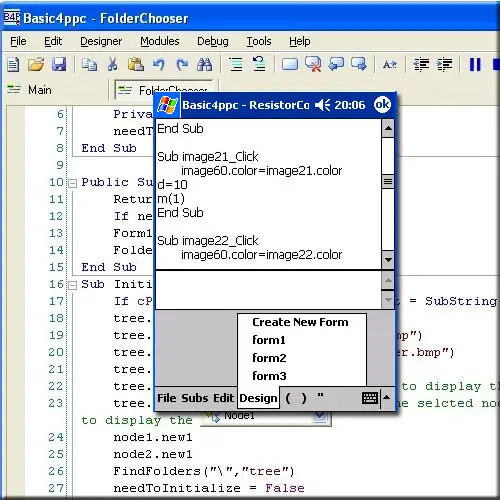This screenshot has width=500, height=500.
Task: Tap the round ok button
Action: pos(382,105)
